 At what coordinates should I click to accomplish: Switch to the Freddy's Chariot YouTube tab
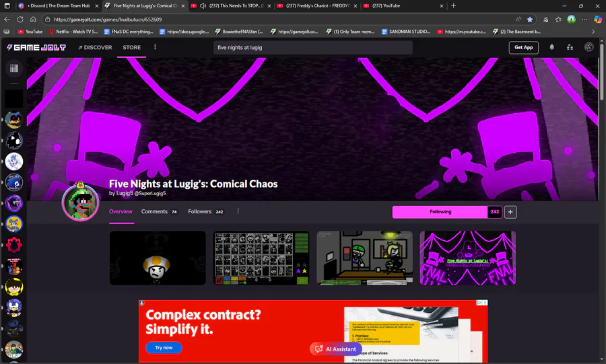[x=317, y=6]
